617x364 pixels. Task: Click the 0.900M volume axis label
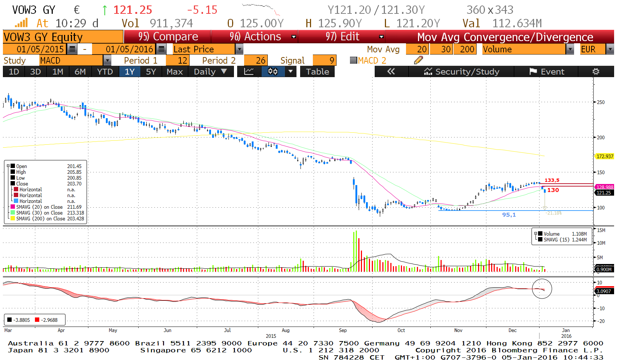point(604,269)
